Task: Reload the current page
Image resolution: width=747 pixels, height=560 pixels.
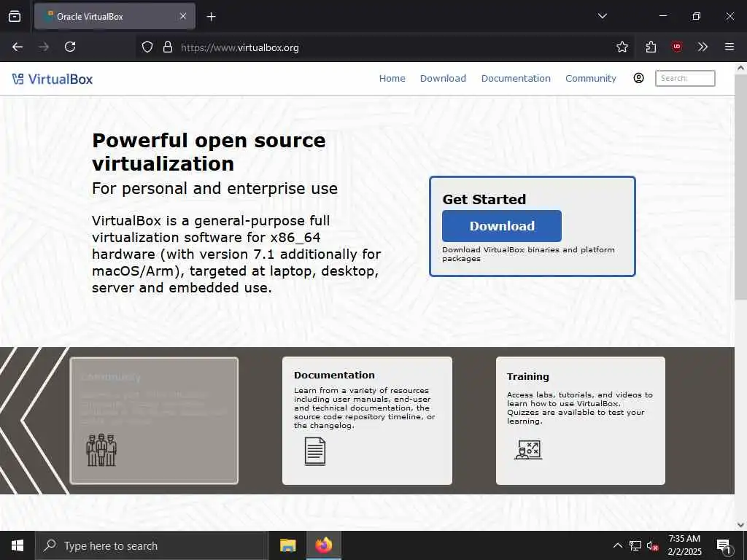Action: pos(70,47)
